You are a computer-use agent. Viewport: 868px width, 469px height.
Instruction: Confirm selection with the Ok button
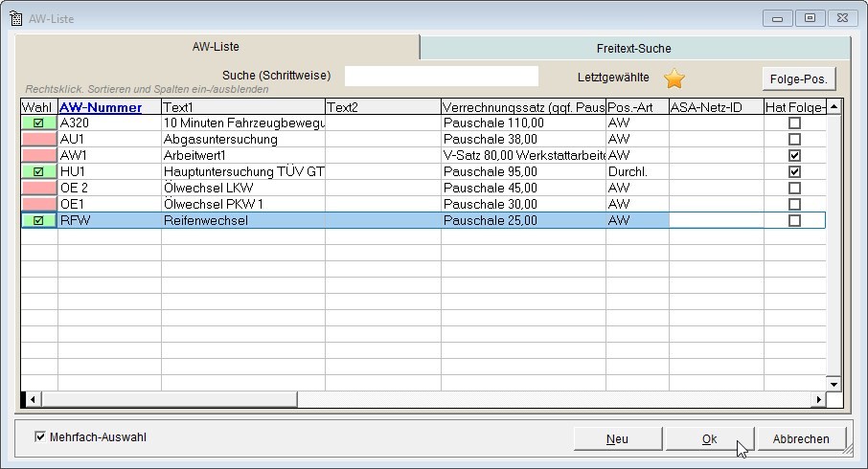click(x=709, y=439)
